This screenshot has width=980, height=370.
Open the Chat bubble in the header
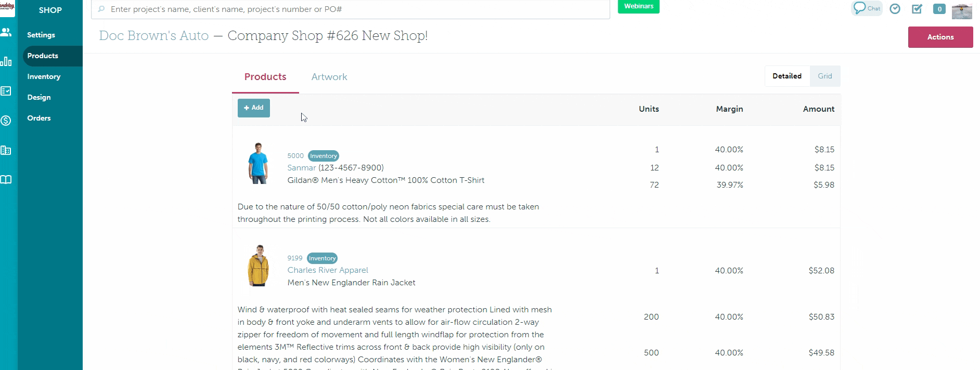click(867, 8)
